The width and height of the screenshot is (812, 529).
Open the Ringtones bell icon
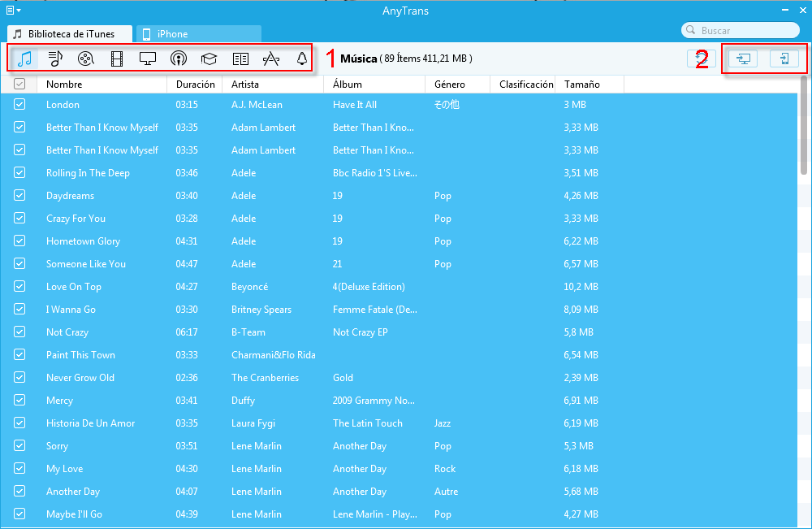tap(302, 59)
